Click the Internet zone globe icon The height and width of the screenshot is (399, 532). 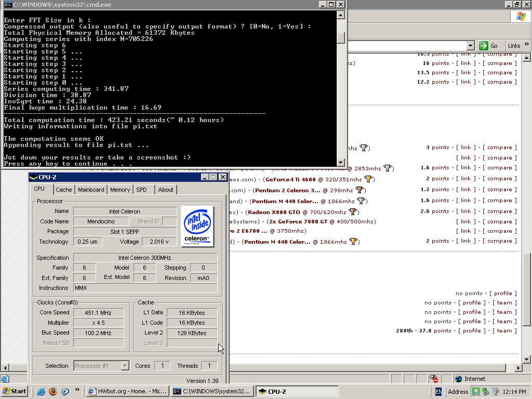pyautogui.click(x=459, y=379)
